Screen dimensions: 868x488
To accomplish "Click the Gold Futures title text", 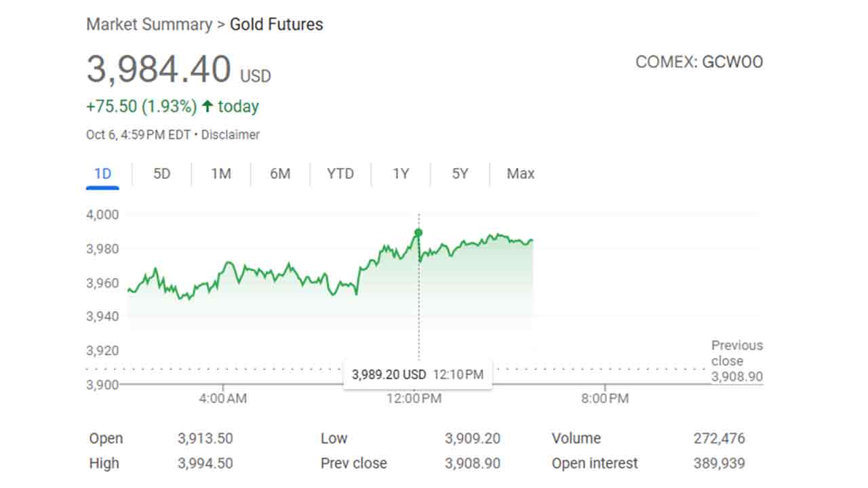I will point(276,25).
